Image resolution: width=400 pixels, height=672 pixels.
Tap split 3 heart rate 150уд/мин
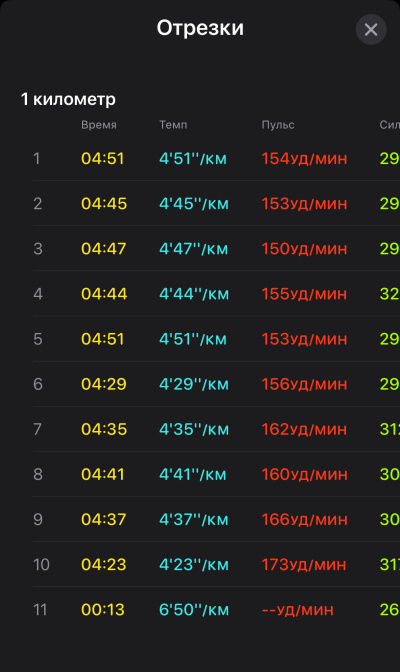(304, 249)
